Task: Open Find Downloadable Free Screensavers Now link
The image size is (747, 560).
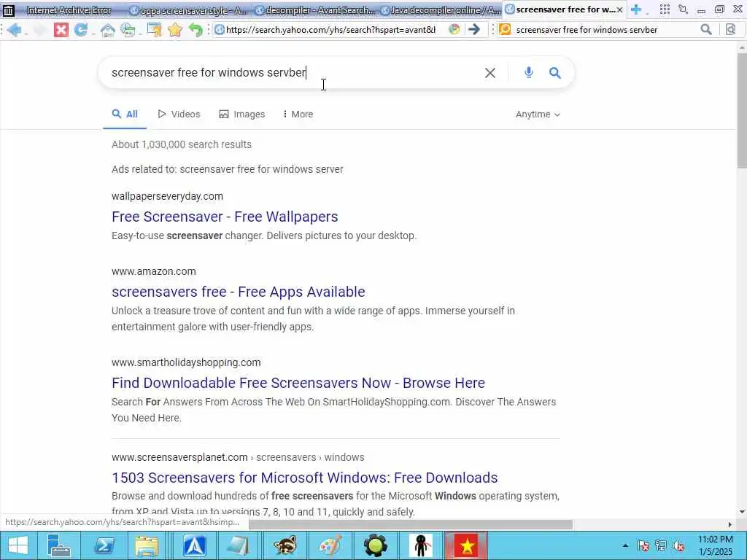Action: click(298, 383)
